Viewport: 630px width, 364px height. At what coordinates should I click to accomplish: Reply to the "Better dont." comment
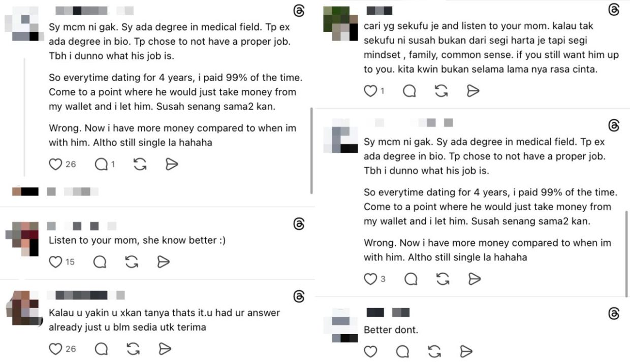click(403, 351)
